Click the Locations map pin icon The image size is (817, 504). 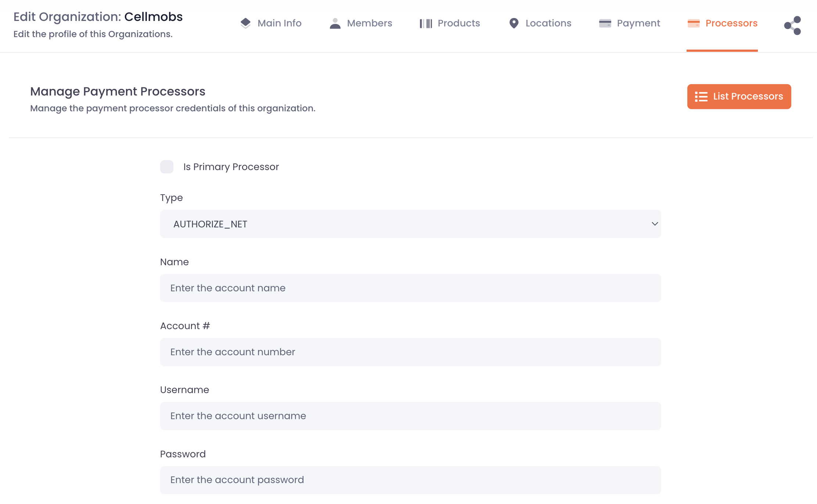point(514,23)
